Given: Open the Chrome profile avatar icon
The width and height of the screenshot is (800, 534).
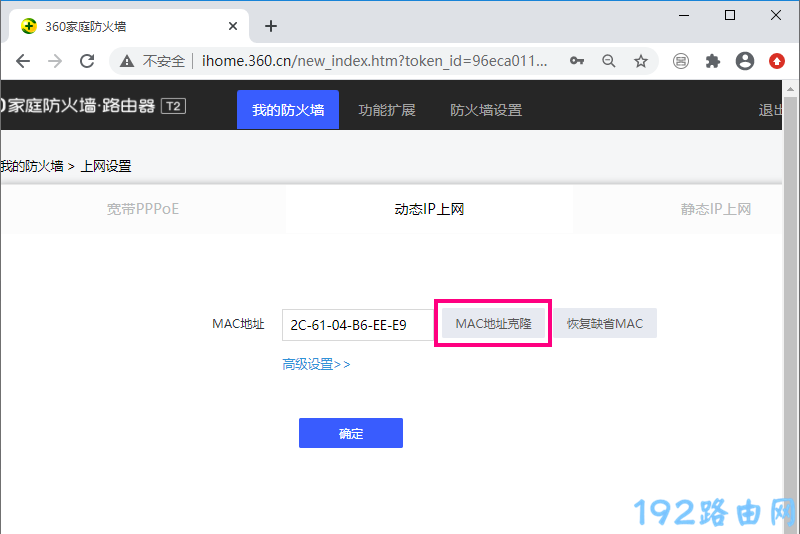Looking at the screenshot, I should point(744,61).
